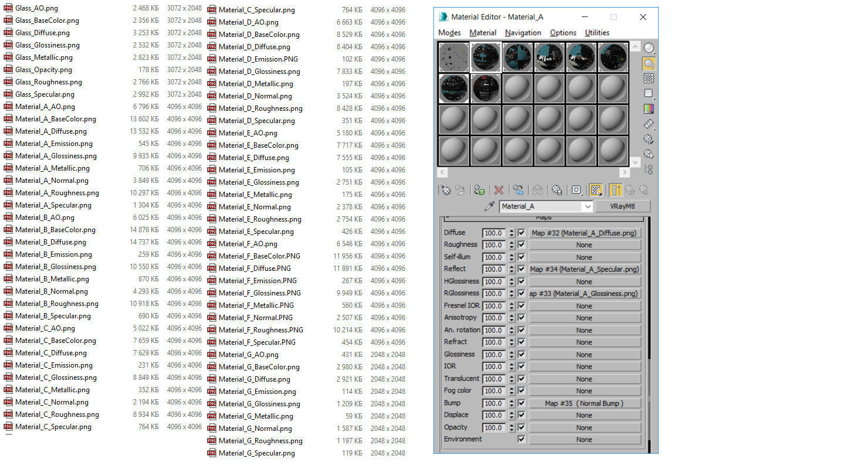Open the Options menu
The height and width of the screenshot is (469, 868).
(x=563, y=33)
